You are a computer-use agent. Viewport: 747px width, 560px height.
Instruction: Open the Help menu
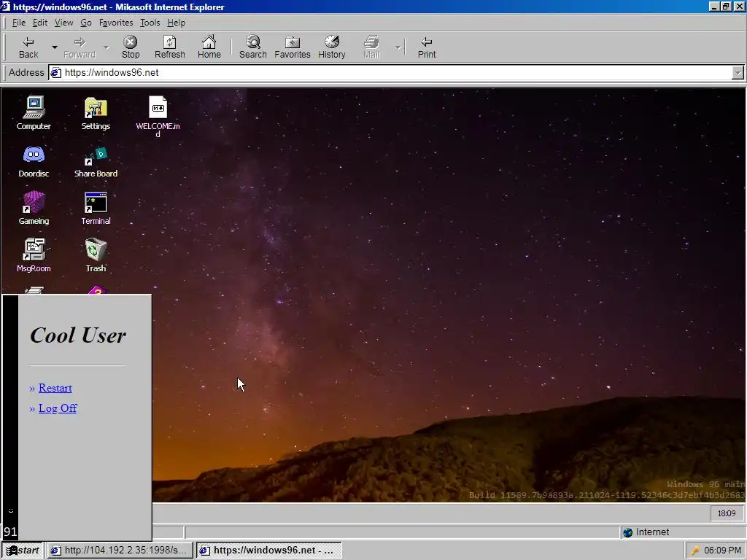177,23
